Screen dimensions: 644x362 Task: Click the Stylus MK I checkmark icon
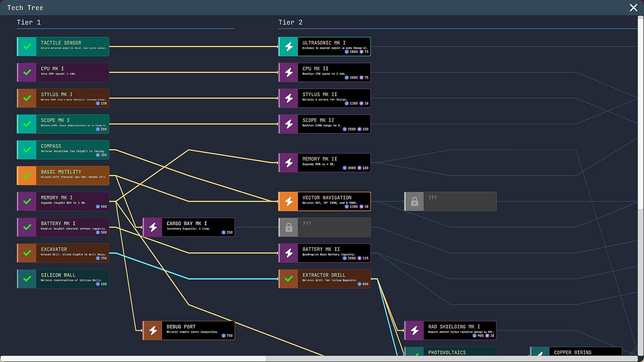pyautogui.click(x=27, y=98)
